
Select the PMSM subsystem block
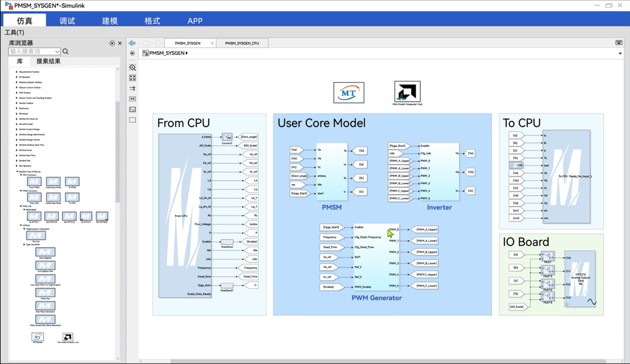332,172
